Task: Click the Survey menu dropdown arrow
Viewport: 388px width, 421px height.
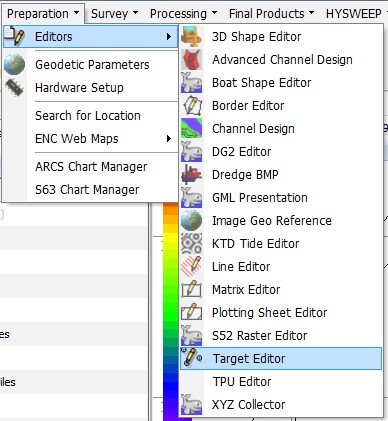Action: [135, 13]
